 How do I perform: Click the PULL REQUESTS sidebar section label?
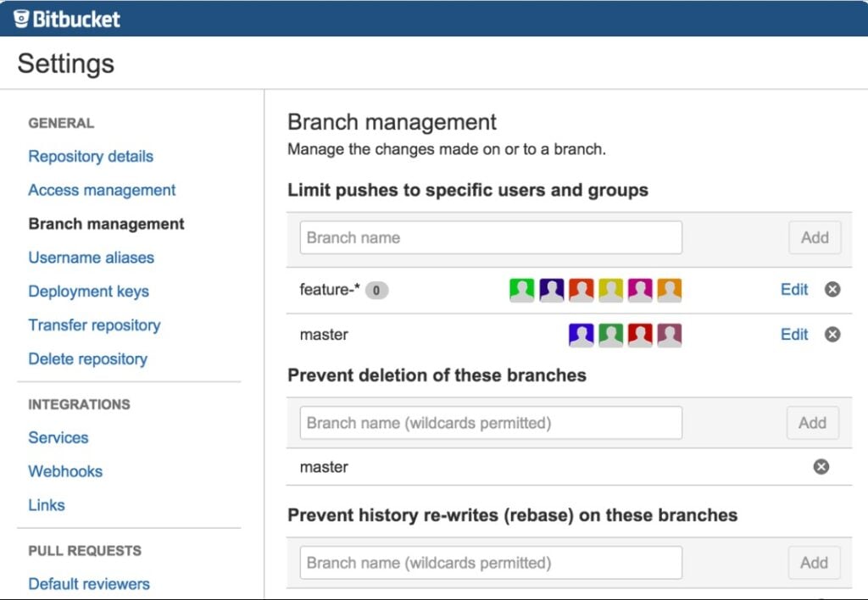(85, 551)
